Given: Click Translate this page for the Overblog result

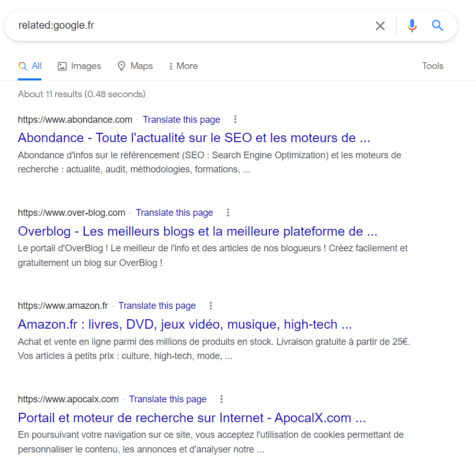Looking at the screenshot, I should coord(174,212).
